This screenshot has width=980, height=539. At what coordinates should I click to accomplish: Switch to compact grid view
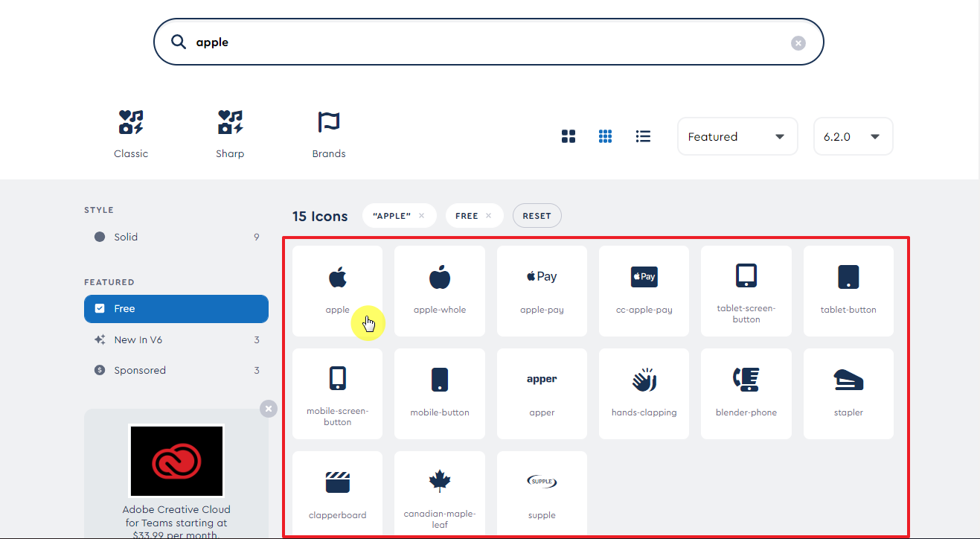606,136
